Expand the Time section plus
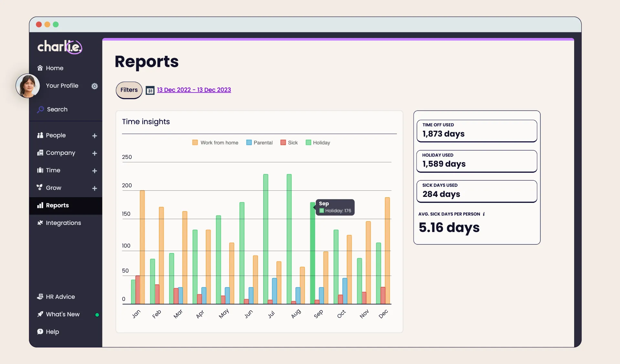Image resolution: width=620 pixels, height=364 pixels. (x=94, y=171)
